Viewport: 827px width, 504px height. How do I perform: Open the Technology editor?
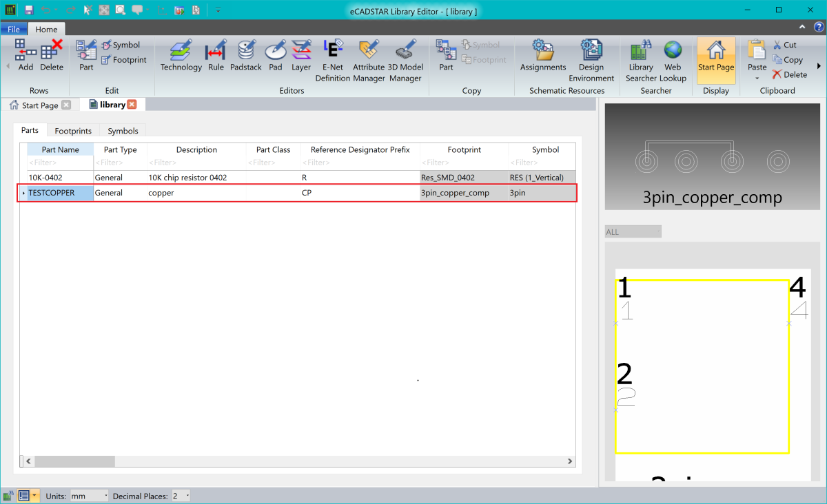tap(181, 56)
